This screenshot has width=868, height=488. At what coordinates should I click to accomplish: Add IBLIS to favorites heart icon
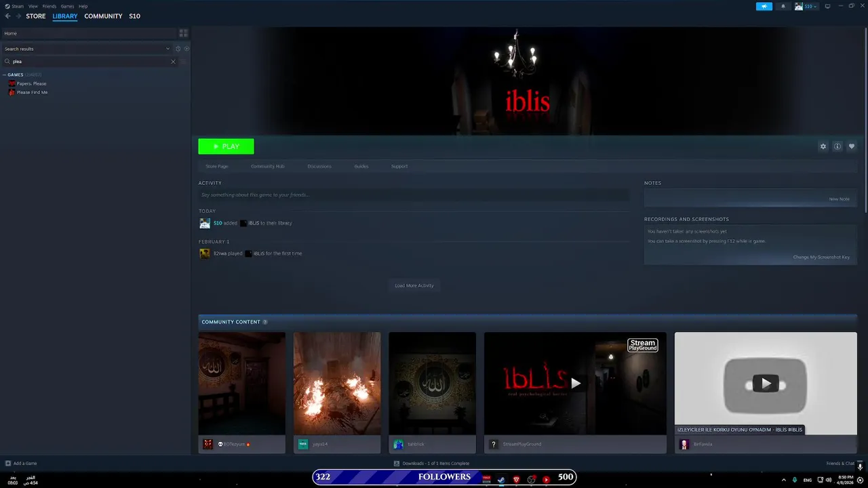pyautogui.click(x=852, y=146)
